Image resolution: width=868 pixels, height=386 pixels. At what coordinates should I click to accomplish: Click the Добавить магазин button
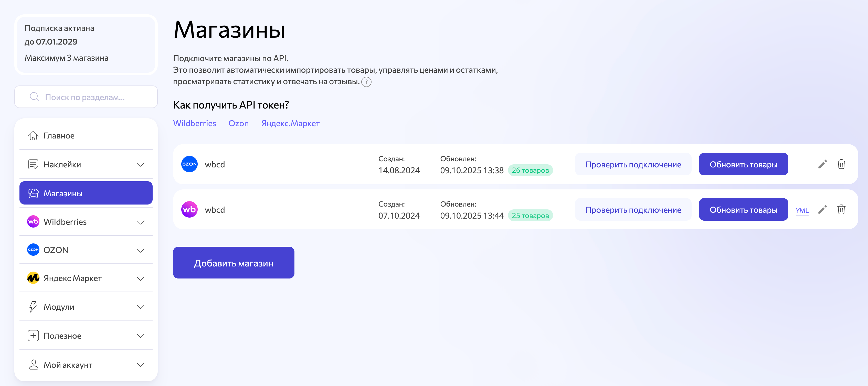pos(234,262)
